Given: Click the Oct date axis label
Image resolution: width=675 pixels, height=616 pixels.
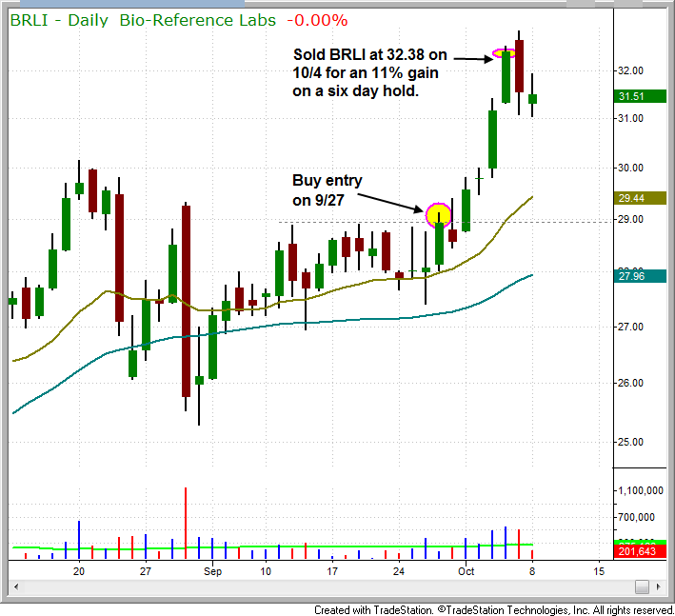Looking at the screenshot, I should (x=466, y=571).
